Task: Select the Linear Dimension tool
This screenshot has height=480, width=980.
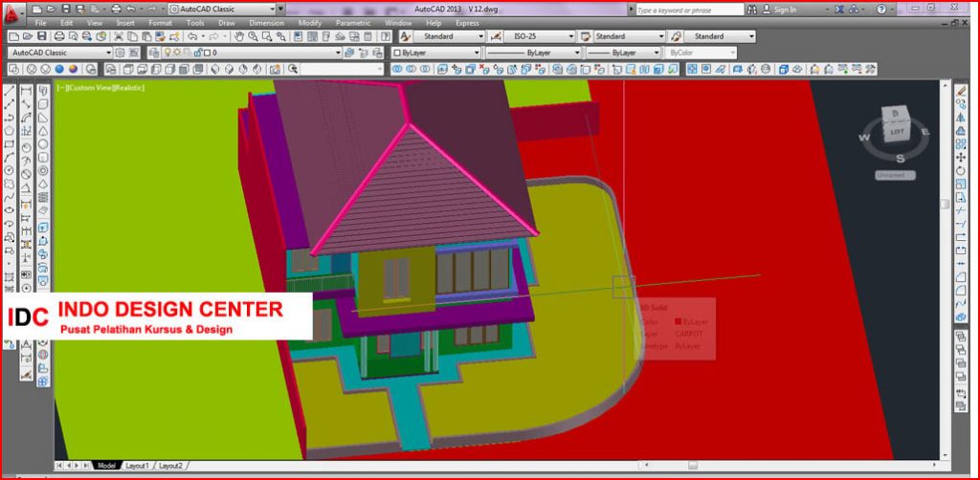Action: pos(26,91)
